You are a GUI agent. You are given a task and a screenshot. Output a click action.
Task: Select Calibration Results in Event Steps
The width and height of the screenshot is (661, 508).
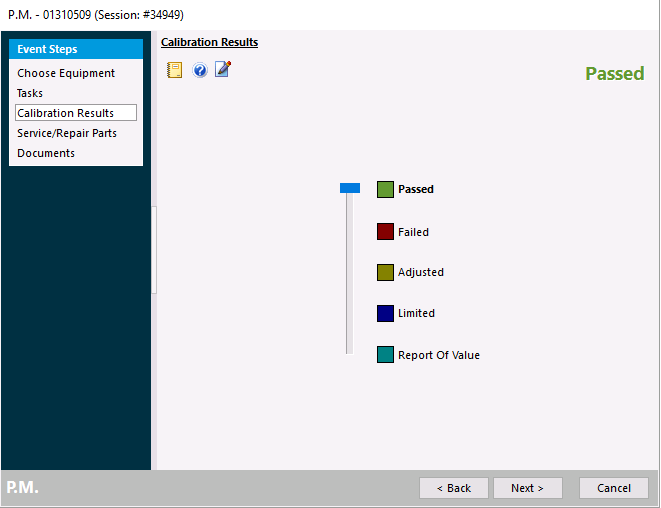point(66,113)
